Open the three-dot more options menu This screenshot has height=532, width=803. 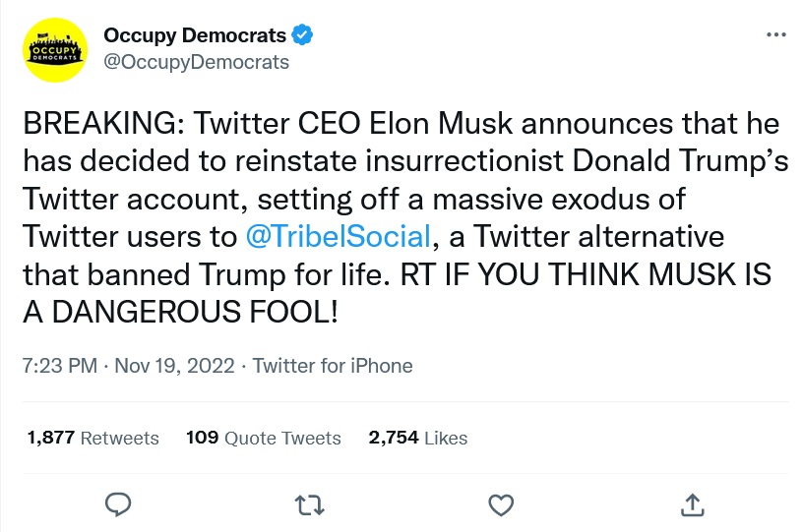[775, 34]
